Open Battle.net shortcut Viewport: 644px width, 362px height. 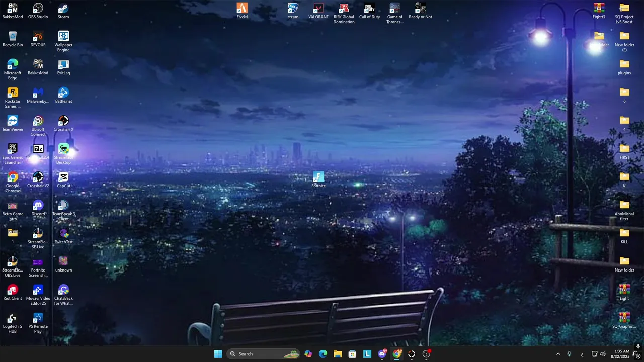[x=63, y=96]
